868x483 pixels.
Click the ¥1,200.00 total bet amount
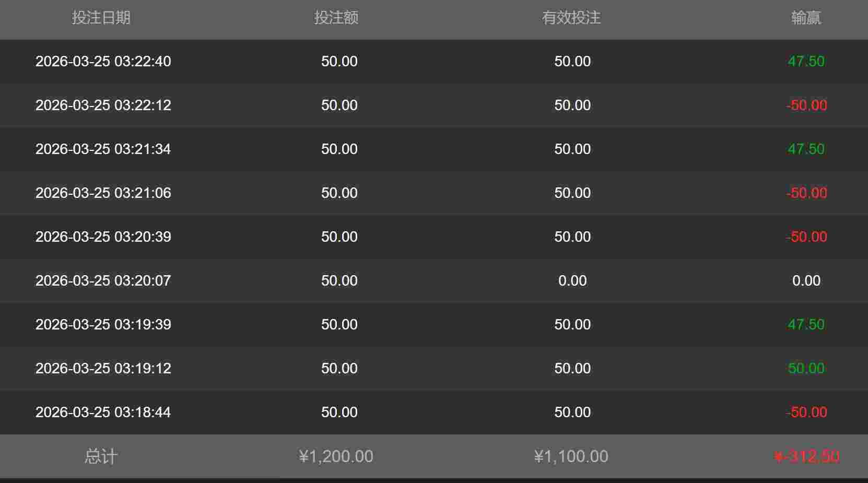click(x=336, y=456)
